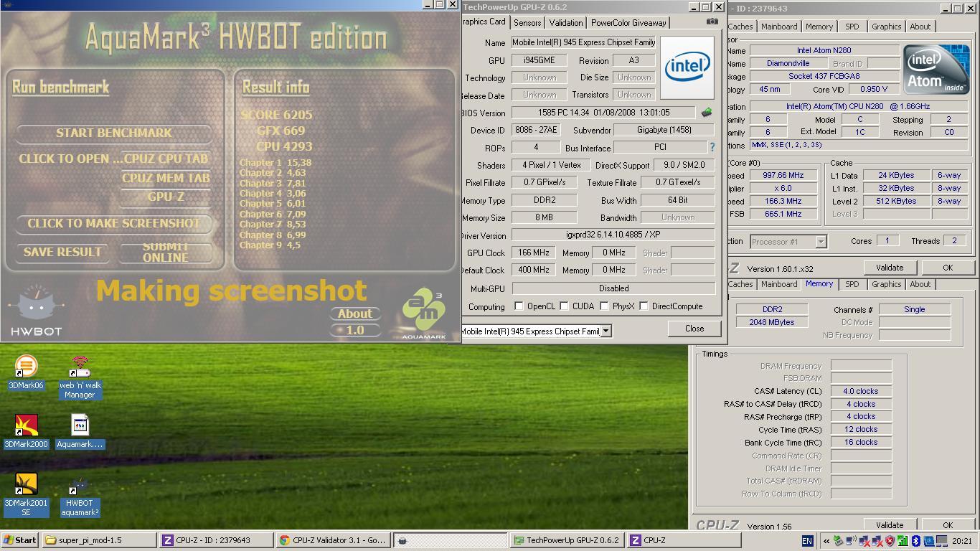Open the web 'n' walk Manager shortcut
Screen dimensions: 980x551
pyautogui.click(x=80, y=377)
